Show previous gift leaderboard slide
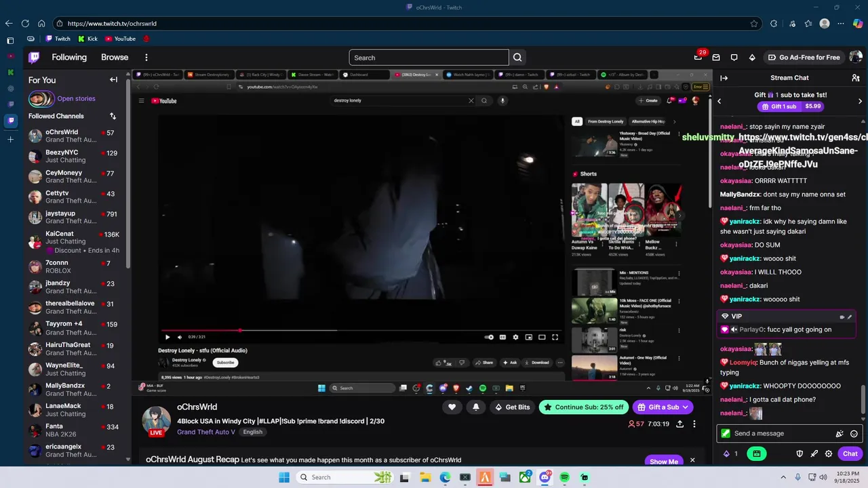The height and width of the screenshot is (488, 868). pyautogui.click(x=719, y=101)
